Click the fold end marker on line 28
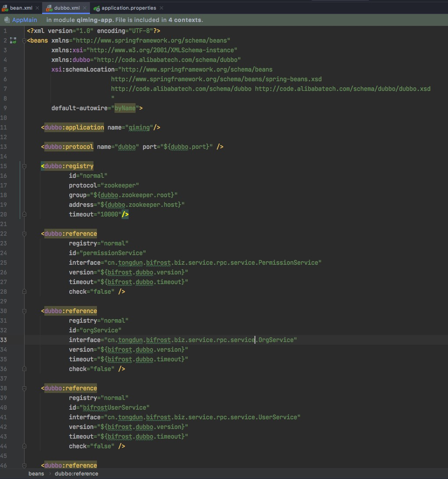The width and height of the screenshot is (448, 479). tap(24, 292)
